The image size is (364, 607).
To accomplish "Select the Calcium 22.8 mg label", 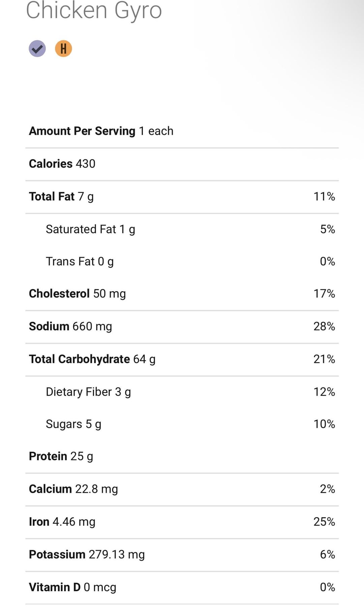I will pyautogui.click(x=73, y=489).
